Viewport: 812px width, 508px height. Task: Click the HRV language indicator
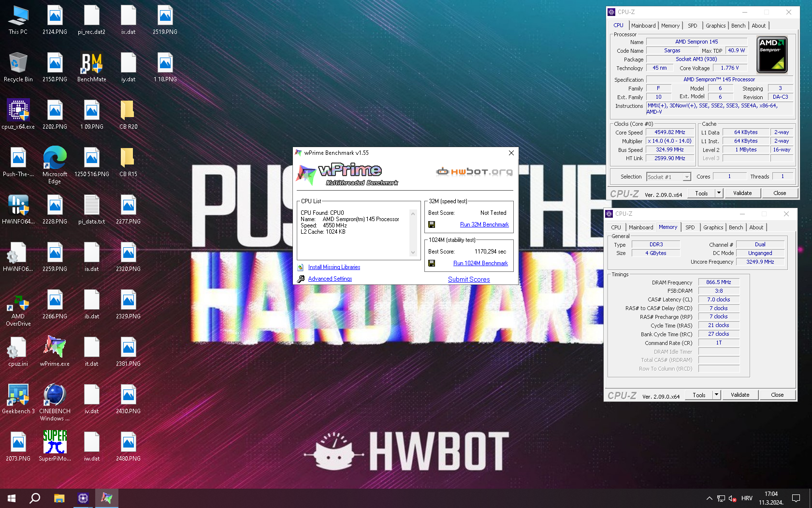(x=747, y=498)
